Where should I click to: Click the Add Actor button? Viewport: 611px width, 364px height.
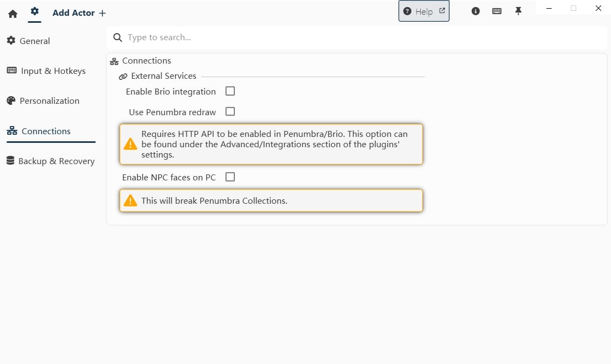(79, 13)
